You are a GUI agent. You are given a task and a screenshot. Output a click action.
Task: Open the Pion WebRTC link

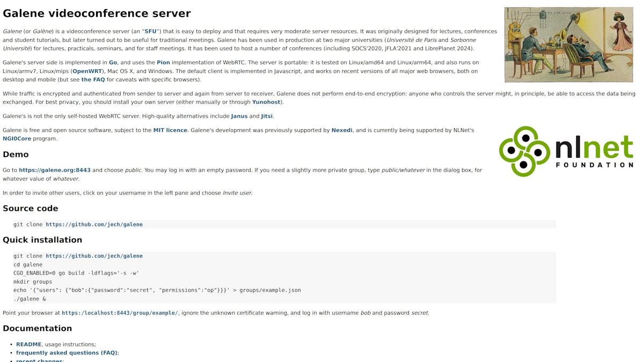click(163, 63)
